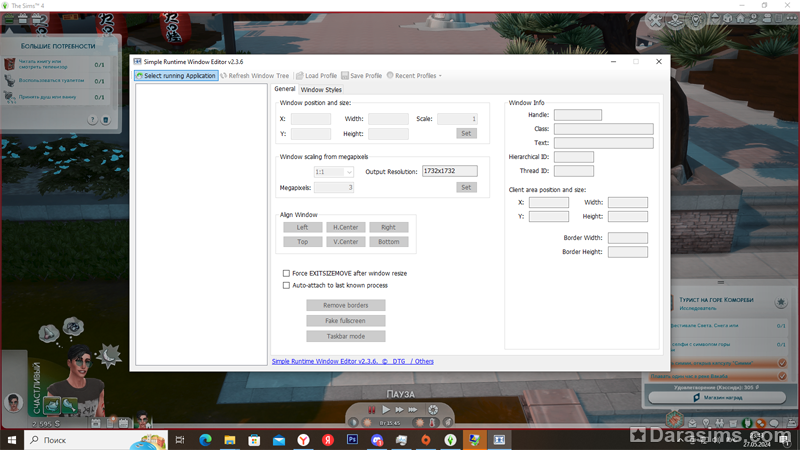
Task: Click The Sims 4 home lot icon
Action: [740, 18]
